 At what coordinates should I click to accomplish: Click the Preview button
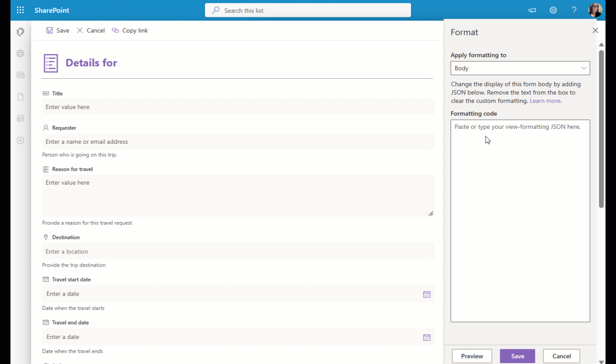(x=472, y=356)
